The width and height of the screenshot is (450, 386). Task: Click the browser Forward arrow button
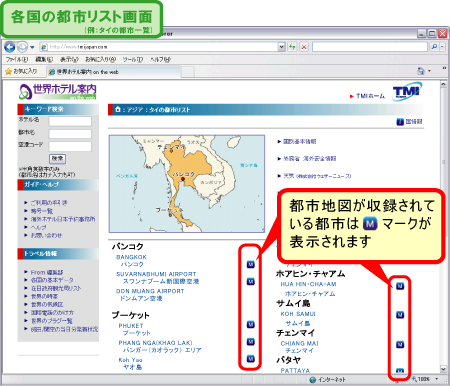(x=22, y=47)
